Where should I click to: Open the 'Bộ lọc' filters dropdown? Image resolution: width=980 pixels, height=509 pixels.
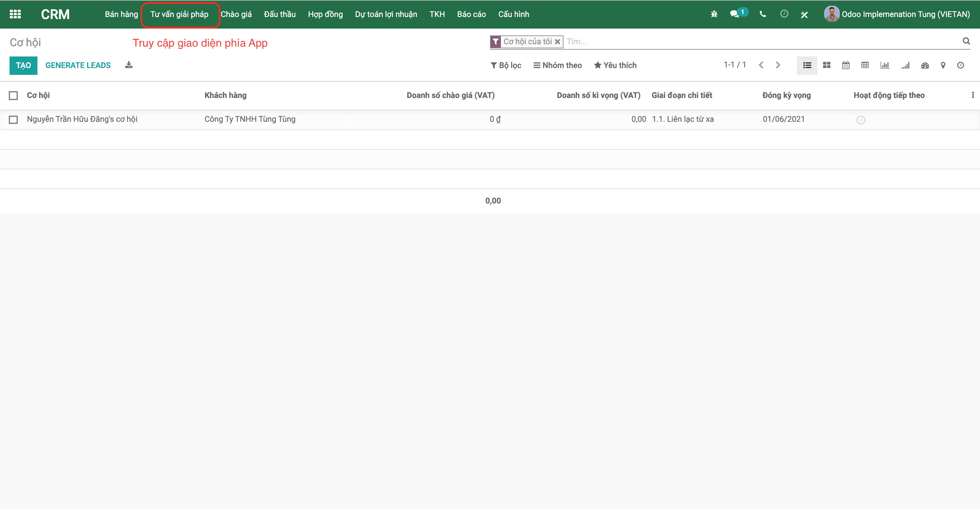pyautogui.click(x=506, y=65)
